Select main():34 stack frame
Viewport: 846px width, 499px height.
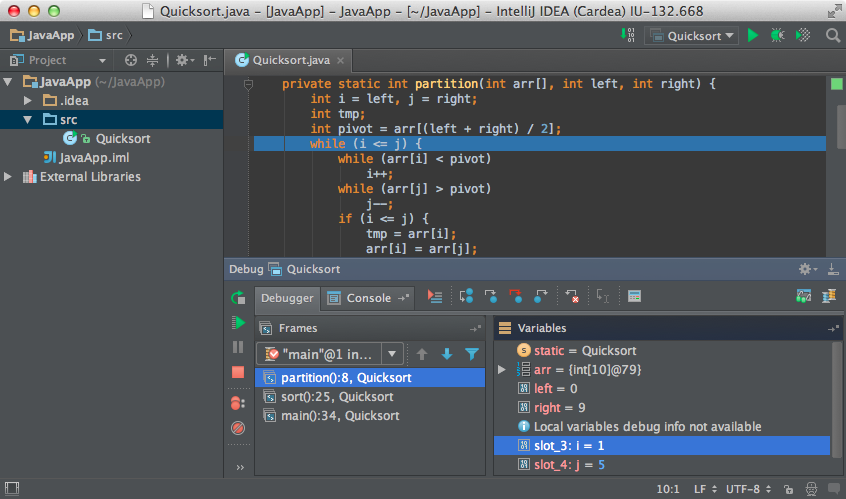click(370, 416)
